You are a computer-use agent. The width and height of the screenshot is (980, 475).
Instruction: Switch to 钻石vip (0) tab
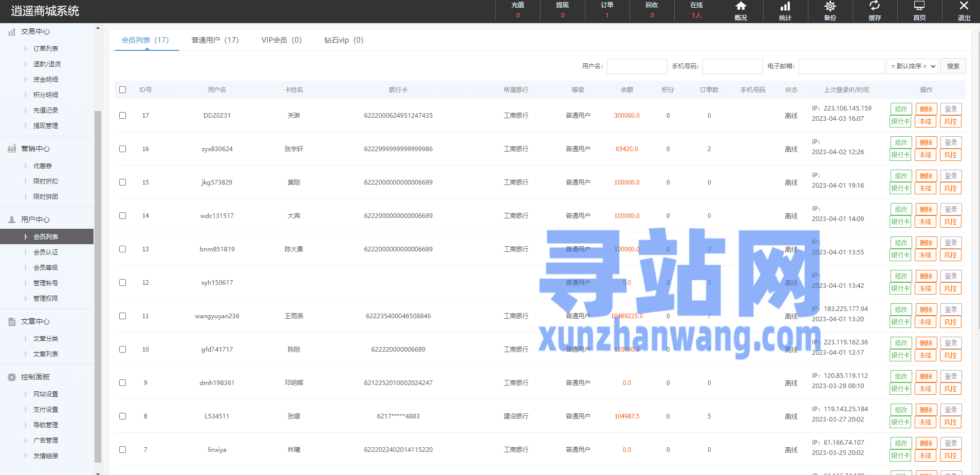pyautogui.click(x=344, y=40)
